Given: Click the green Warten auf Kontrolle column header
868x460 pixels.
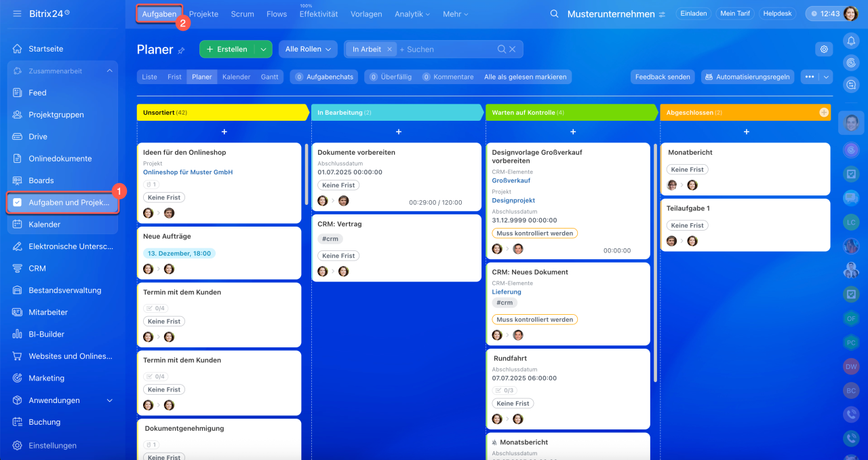Looking at the screenshot, I should [571, 113].
